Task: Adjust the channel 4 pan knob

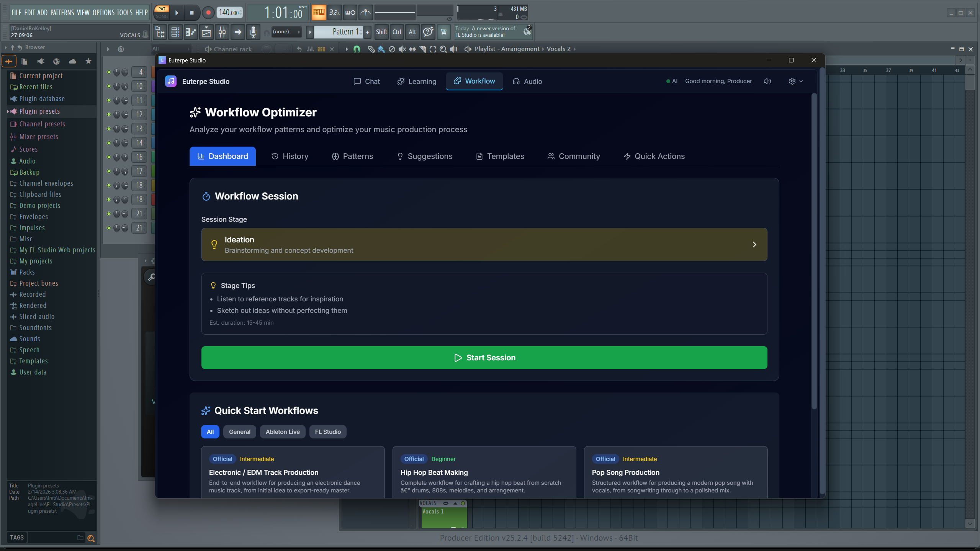Action: (x=117, y=72)
